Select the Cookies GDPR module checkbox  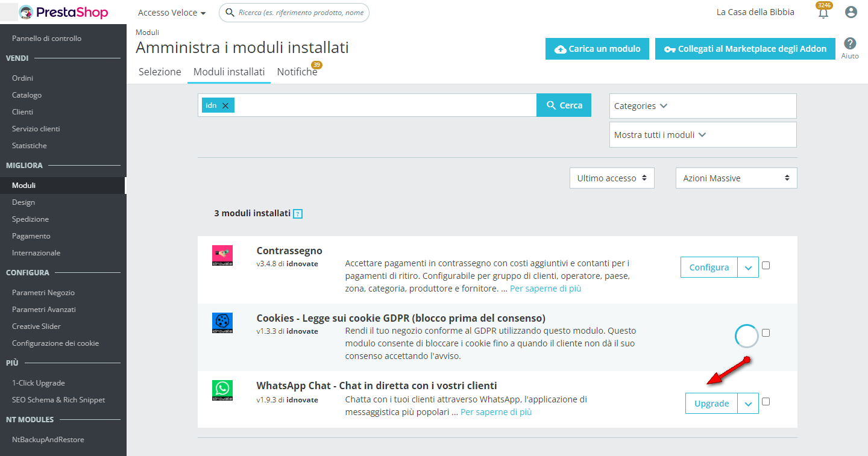pyautogui.click(x=766, y=333)
